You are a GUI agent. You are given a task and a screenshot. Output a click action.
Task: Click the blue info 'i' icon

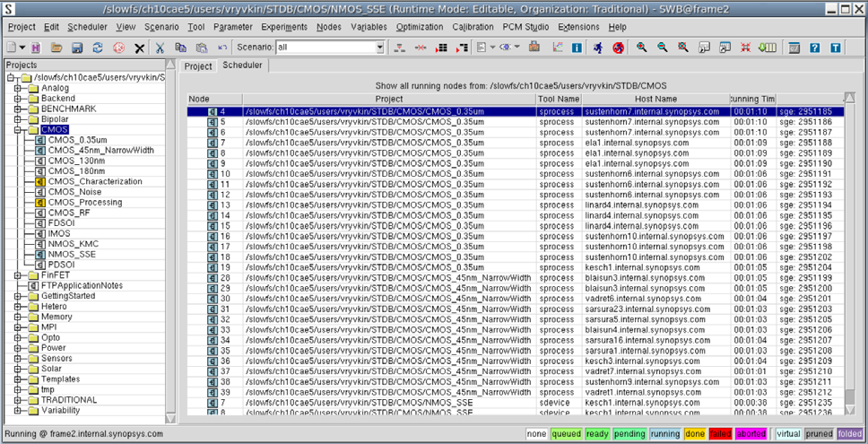pyautogui.click(x=576, y=48)
